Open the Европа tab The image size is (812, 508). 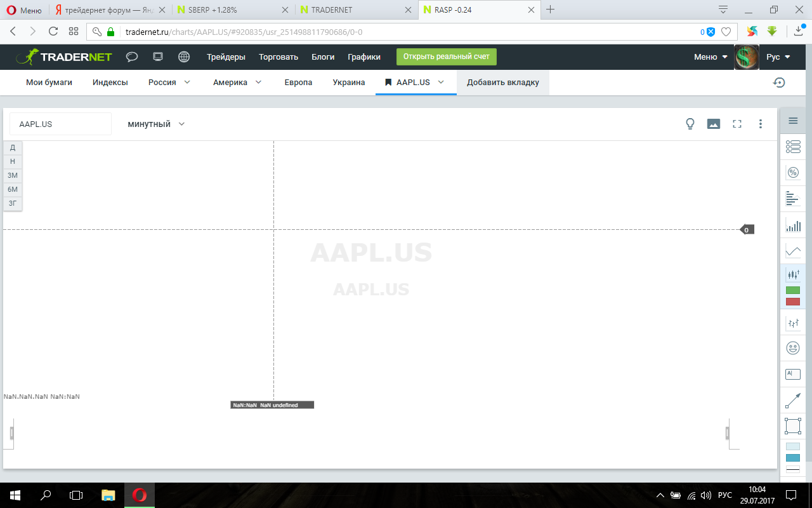click(x=298, y=82)
